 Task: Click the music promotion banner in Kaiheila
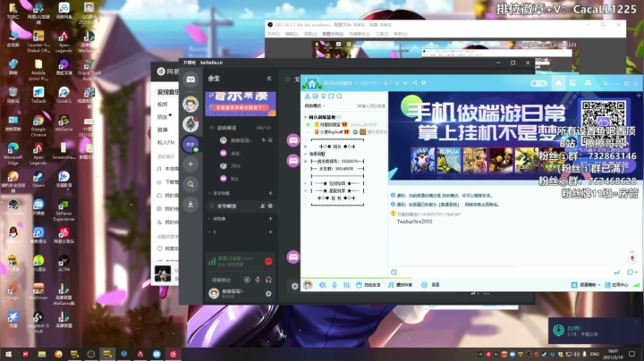click(241, 104)
